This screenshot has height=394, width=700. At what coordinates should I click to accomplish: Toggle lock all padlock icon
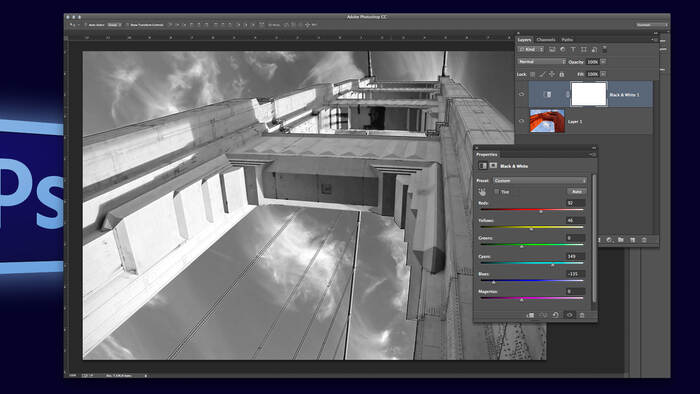562,74
